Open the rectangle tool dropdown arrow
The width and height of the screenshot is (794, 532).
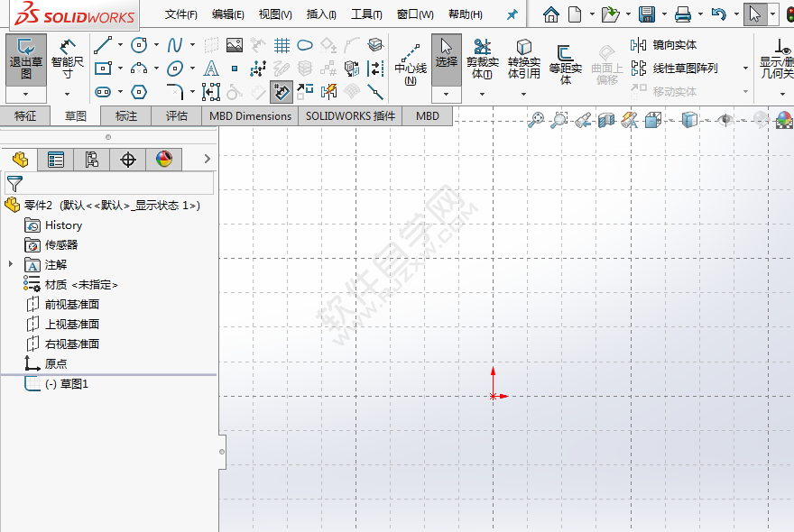(x=120, y=67)
